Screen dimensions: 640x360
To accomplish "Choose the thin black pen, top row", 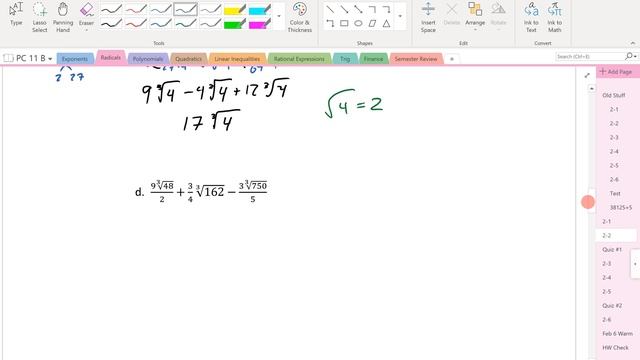I will coord(111,9).
